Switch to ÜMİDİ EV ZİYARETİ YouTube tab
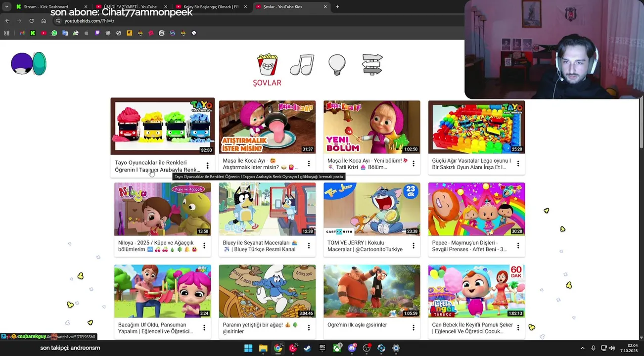Viewport: 644px width, 356px height. point(131,6)
